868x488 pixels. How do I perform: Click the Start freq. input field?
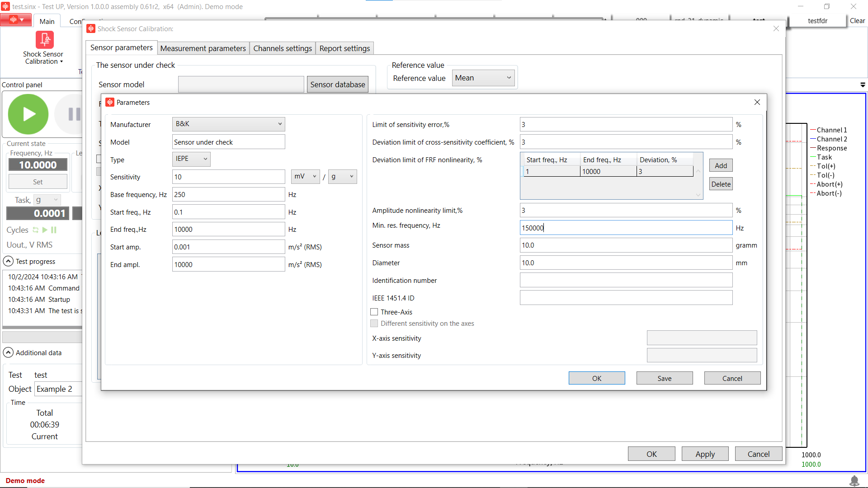click(228, 212)
